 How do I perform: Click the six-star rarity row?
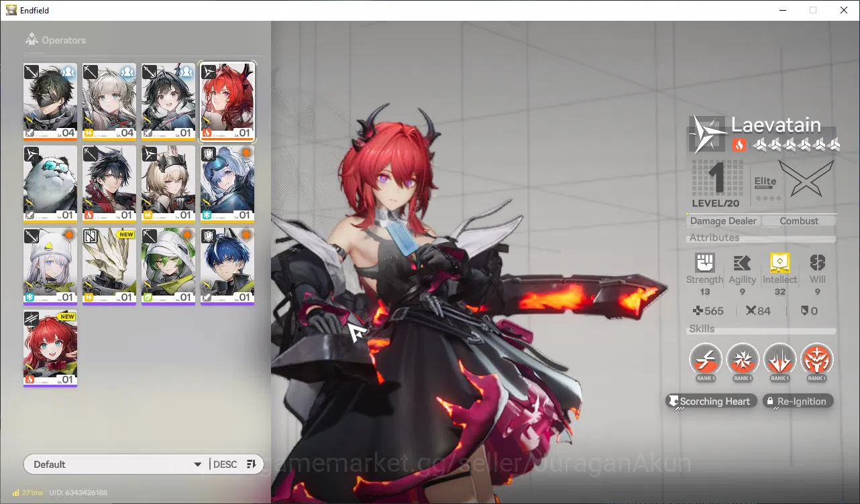tap(796, 144)
